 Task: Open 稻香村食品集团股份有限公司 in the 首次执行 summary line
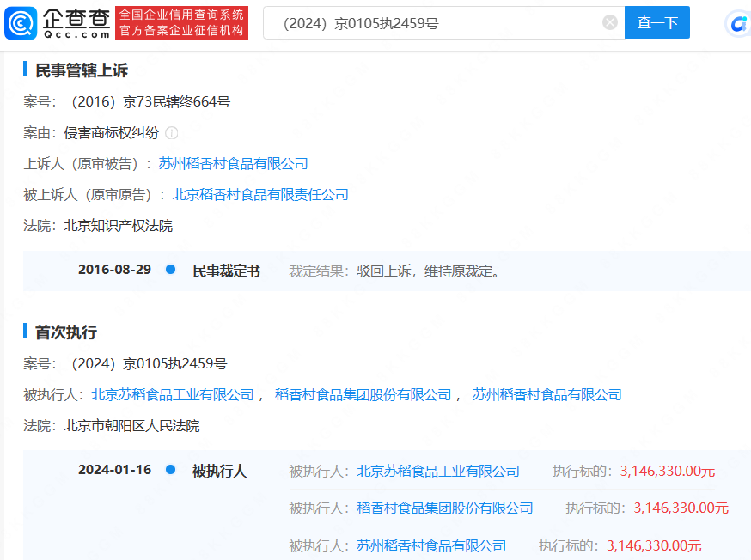(x=363, y=395)
